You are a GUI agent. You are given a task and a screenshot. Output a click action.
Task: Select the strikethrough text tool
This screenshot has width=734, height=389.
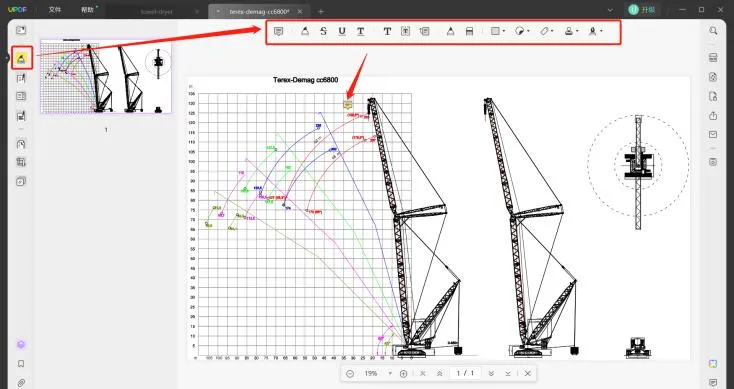pyautogui.click(x=323, y=31)
